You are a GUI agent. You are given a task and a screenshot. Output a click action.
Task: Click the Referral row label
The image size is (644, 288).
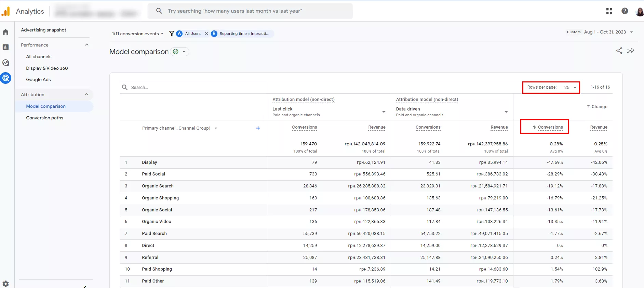point(150,258)
